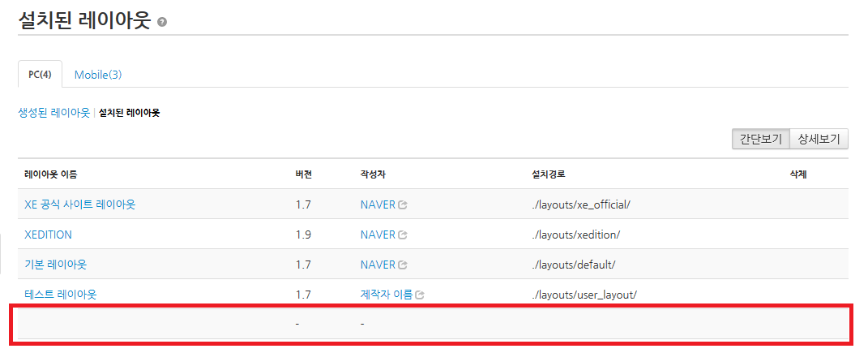The height and width of the screenshot is (353, 868).
Task: Open the 기본 레이아웃 link
Action: point(56,265)
